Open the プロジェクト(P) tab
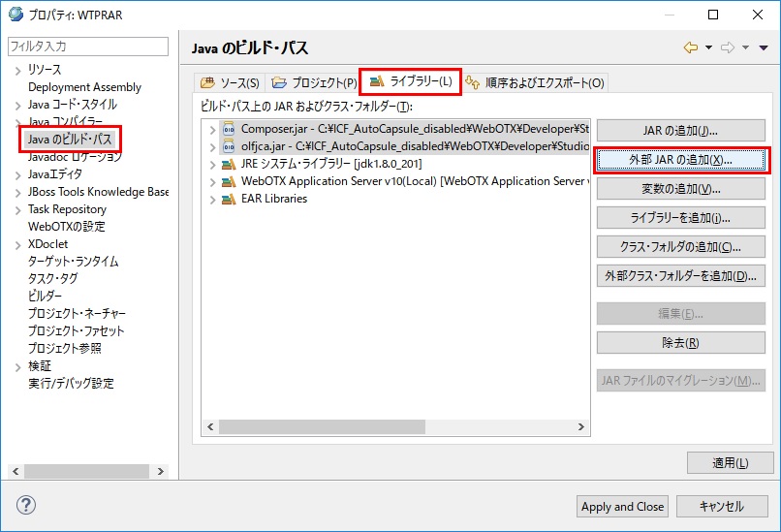781x532 pixels. tap(314, 82)
